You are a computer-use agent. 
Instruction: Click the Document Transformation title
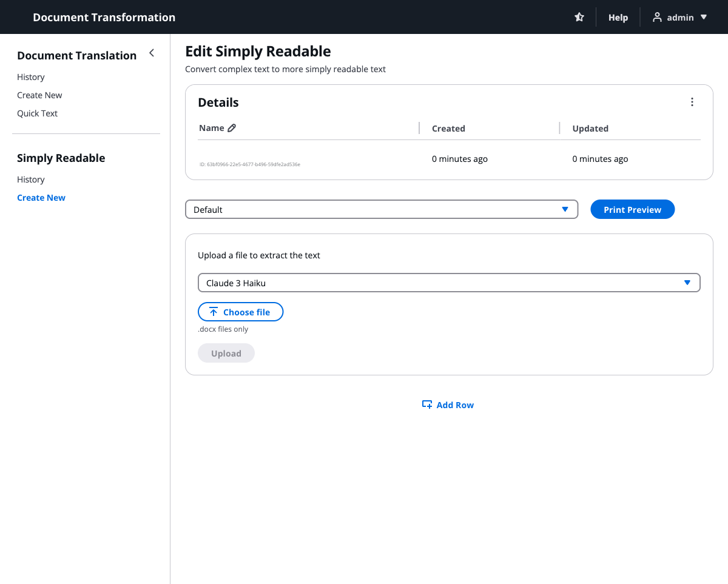pos(104,18)
